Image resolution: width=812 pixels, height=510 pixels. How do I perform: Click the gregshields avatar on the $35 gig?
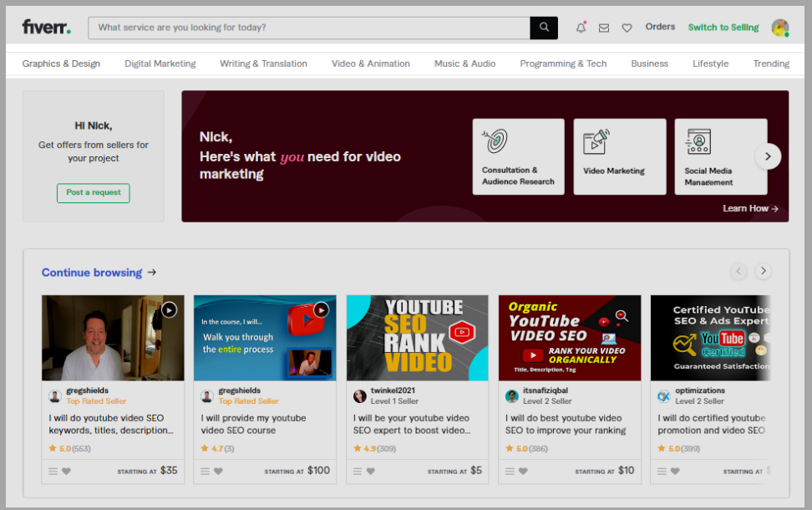click(55, 396)
